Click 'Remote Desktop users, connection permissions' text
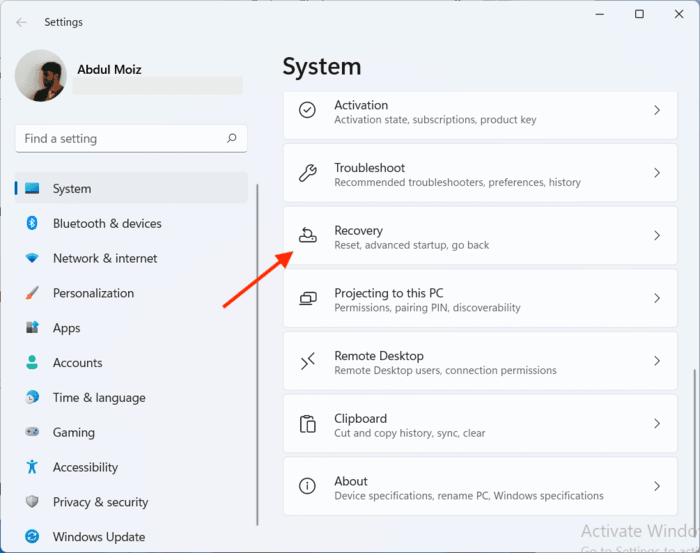The image size is (700, 553). pos(446,370)
